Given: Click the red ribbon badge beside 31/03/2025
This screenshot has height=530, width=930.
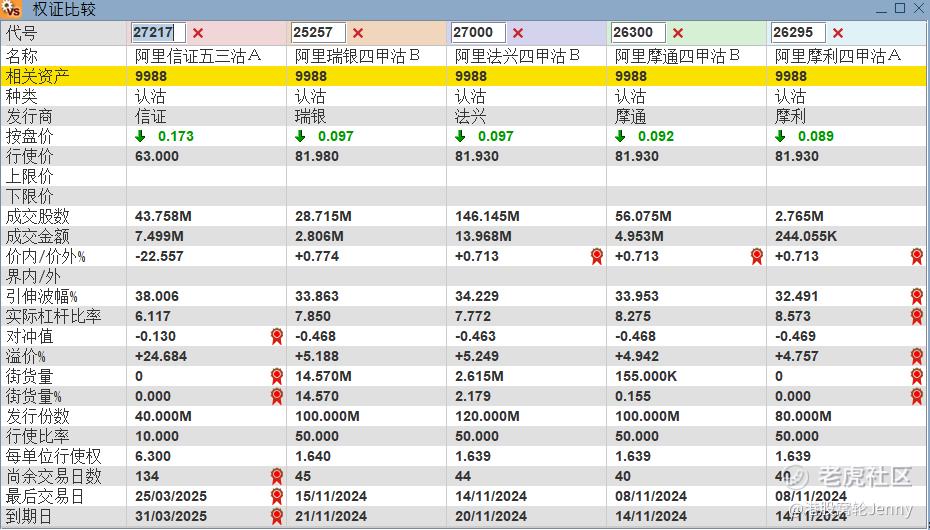Looking at the screenshot, I should pyautogui.click(x=277, y=516).
